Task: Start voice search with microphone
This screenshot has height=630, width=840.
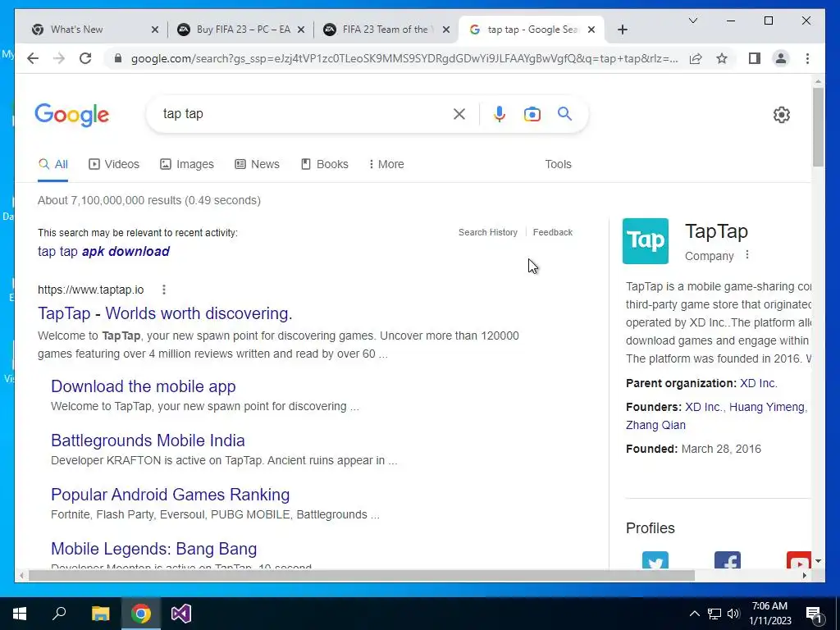Action: click(x=500, y=113)
